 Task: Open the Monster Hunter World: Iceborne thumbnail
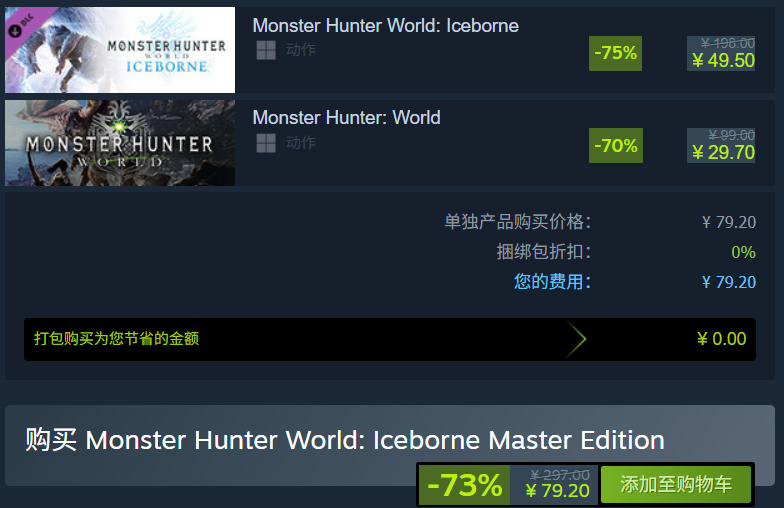tap(120, 50)
